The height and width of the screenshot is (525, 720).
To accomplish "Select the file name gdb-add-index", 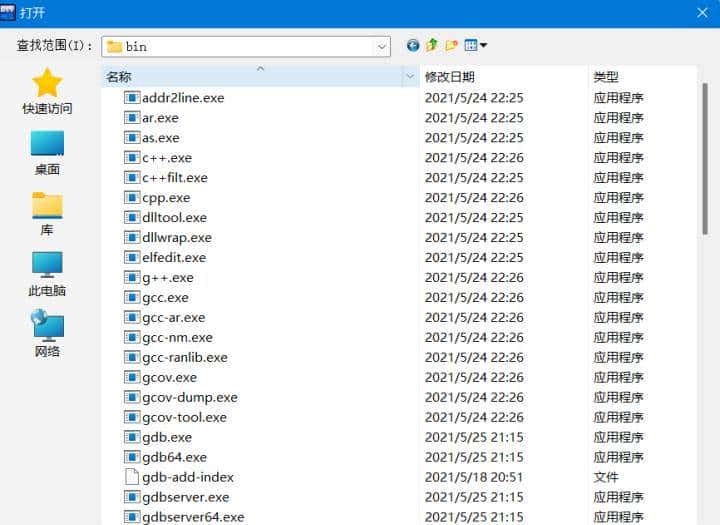I will pyautogui.click(x=188, y=477).
